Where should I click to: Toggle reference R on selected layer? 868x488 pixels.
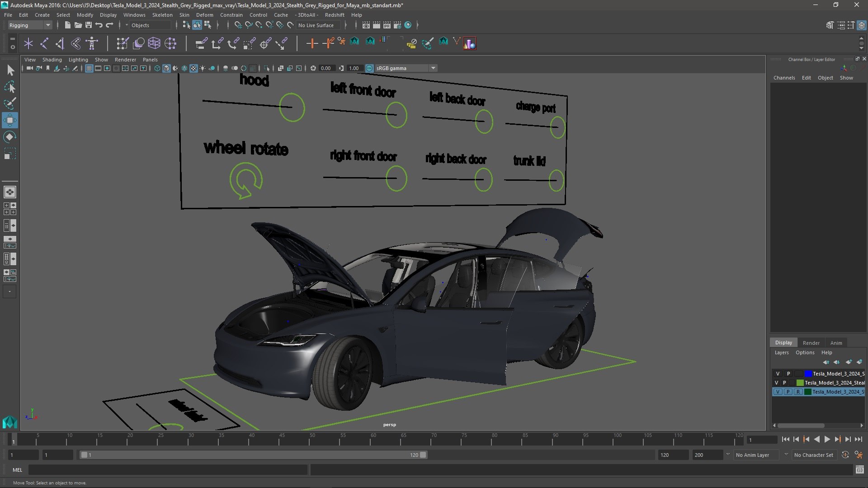pos(798,392)
